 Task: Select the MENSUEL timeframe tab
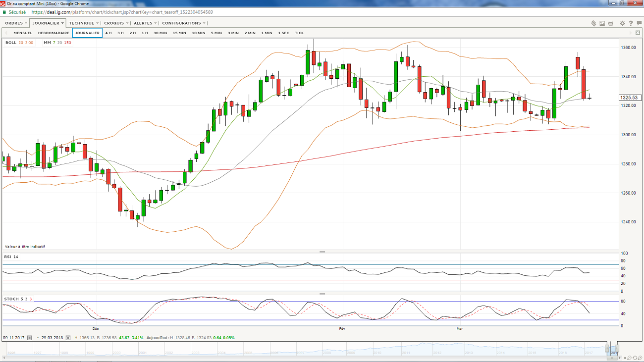23,33
